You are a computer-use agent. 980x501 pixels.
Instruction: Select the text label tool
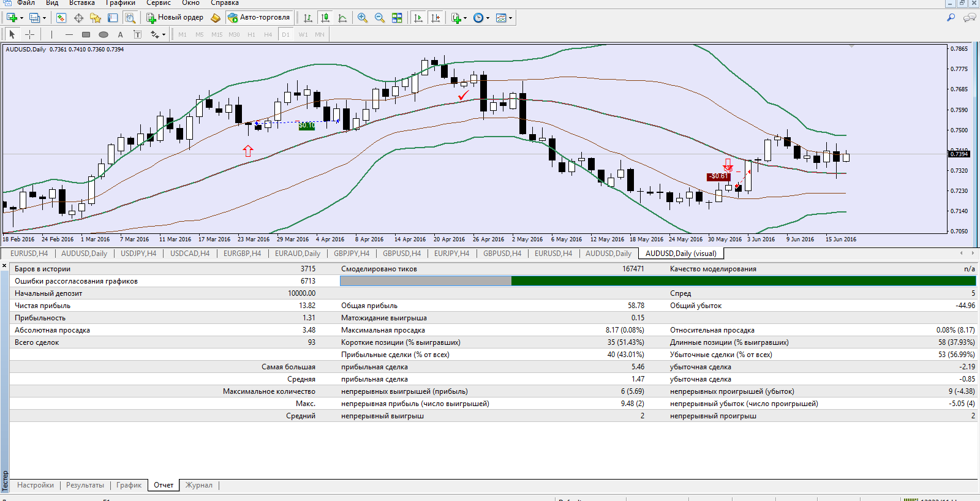click(138, 34)
